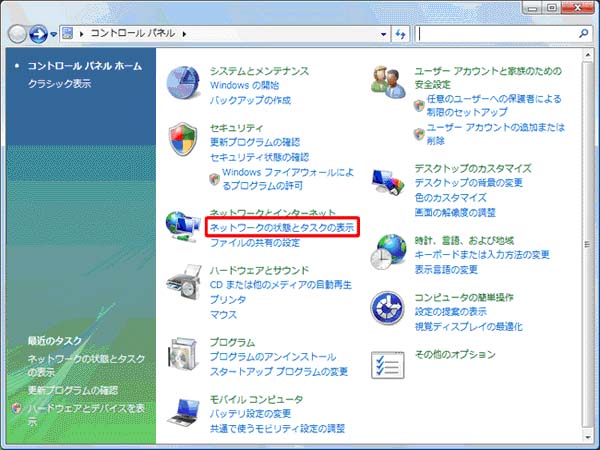600x450 pixels.
Task: Expand the address bar history dropdown
Action: pyautogui.click(x=383, y=34)
